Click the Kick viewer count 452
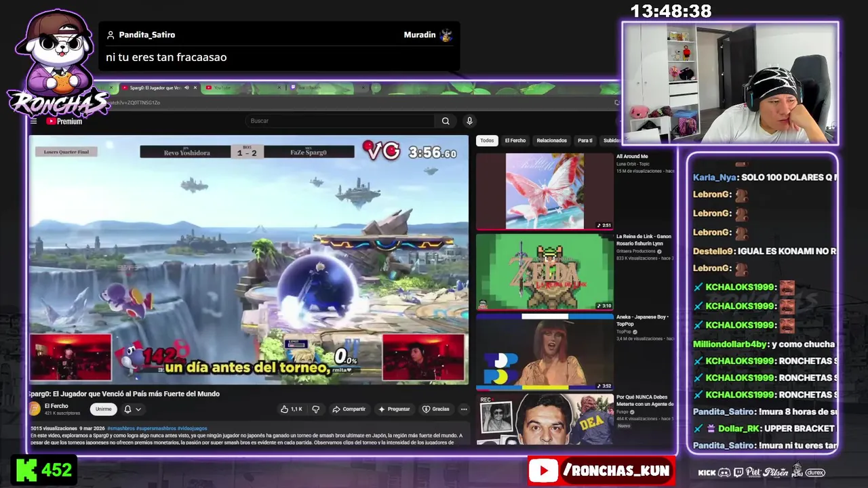 pos(43,470)
